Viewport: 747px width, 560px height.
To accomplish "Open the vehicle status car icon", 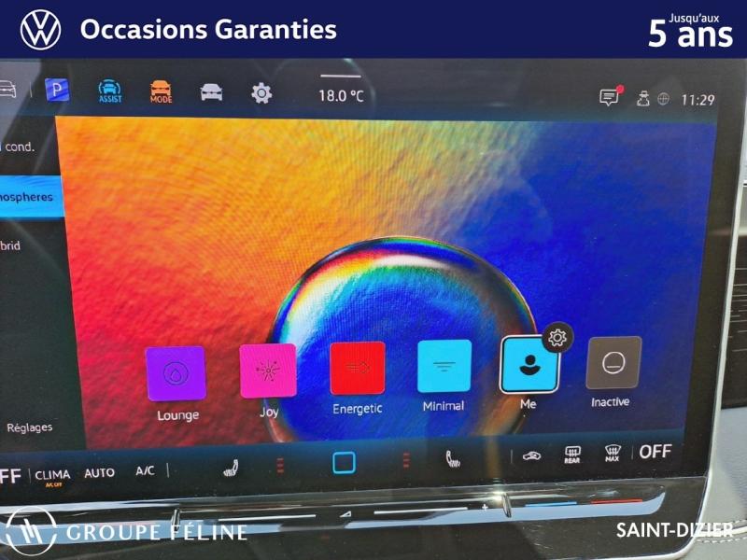I will [x=212, y=92].
